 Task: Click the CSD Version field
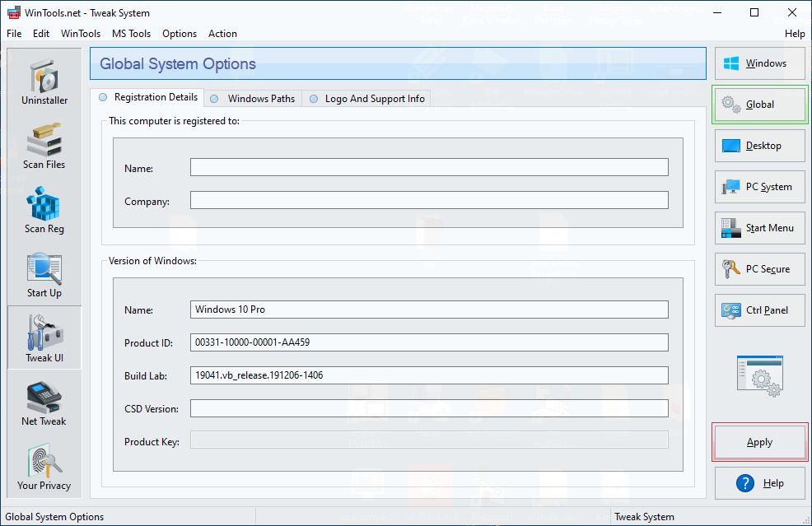pos(429,408)
